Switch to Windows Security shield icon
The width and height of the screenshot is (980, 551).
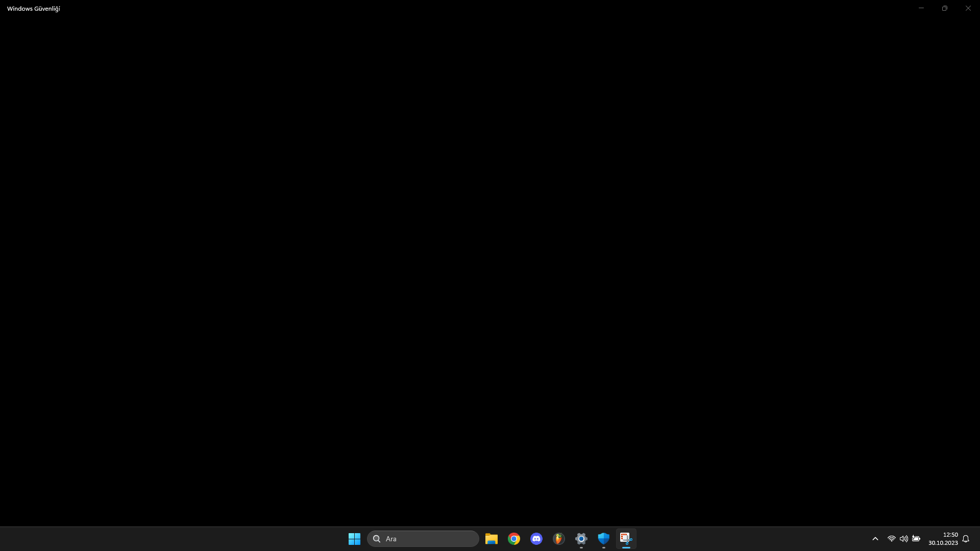pyautogui.click(x=603, y=539)
